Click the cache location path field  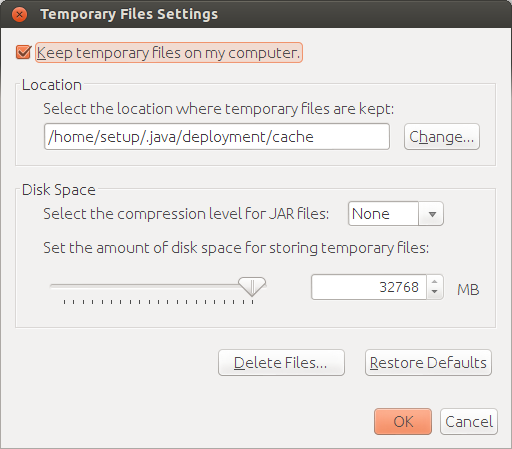click(x=217, y=137)
